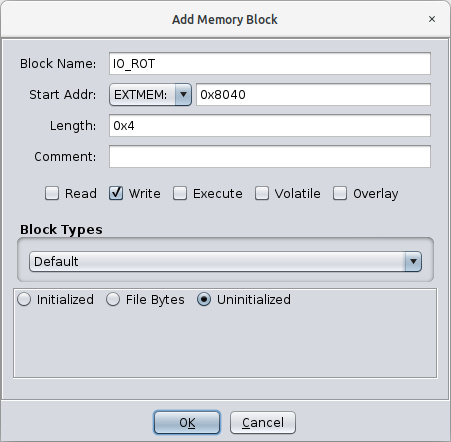This screenshot has height=442, width=451.
Task: Click the Length field showing 0x4
Action: click(x=270, y=126)
